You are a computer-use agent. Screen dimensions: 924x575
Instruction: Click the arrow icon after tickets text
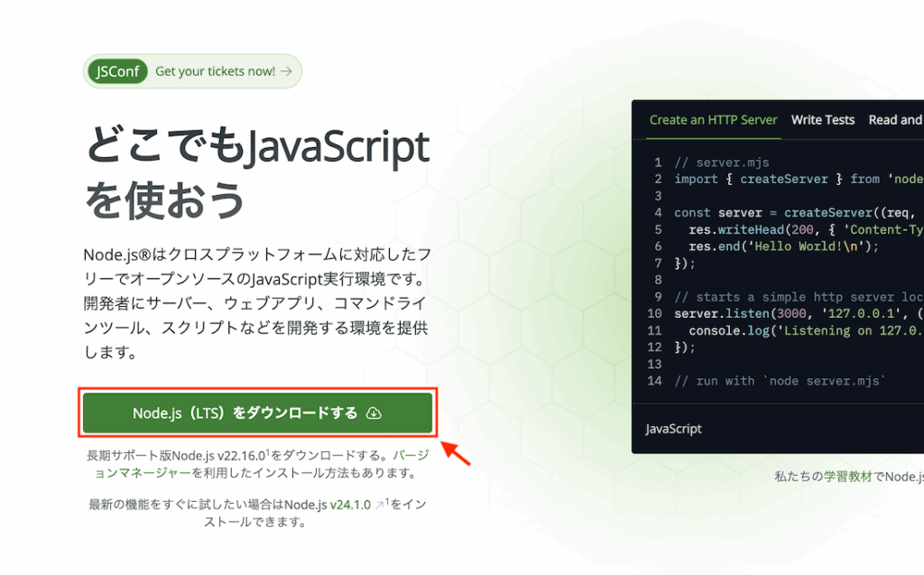click(x=286, y=71)
